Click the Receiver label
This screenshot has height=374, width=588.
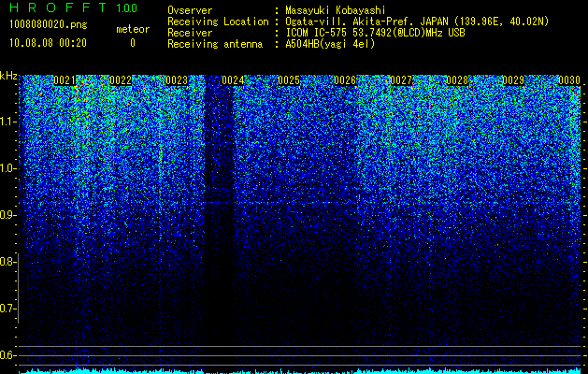pos(190,33)
